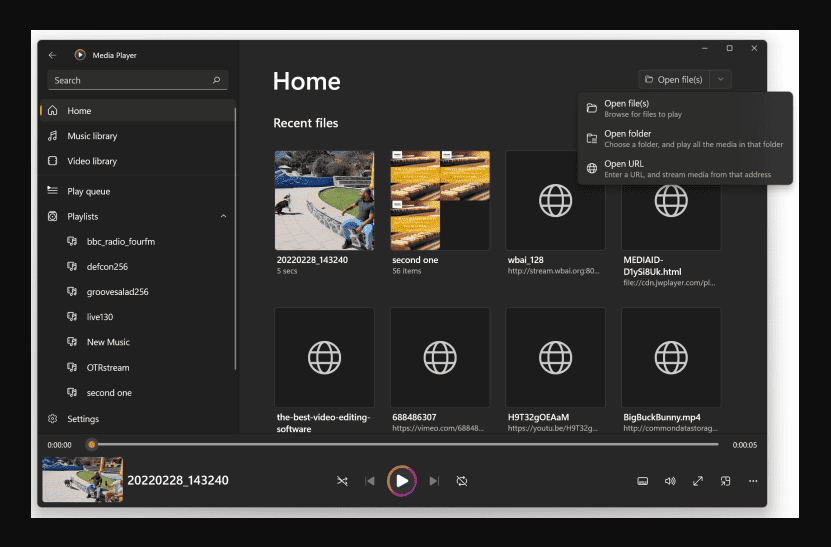The width and height of the screenshot is (831, 547).
Task: Skip to previous track
Action: (370, 481)
